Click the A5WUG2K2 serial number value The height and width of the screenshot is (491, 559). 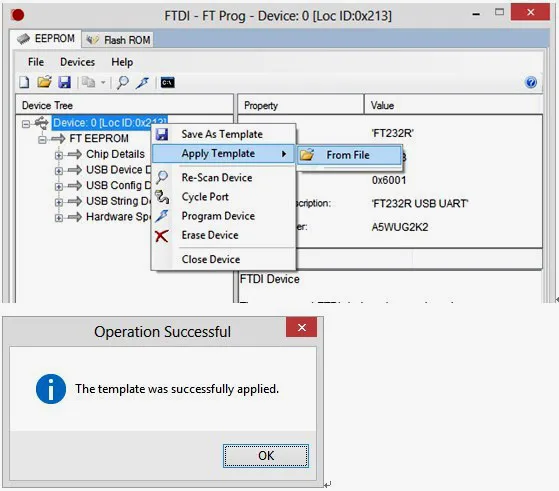400,227
